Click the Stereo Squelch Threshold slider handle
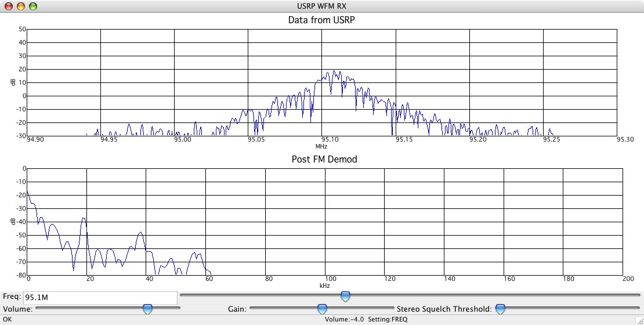 tap(500, 309)
